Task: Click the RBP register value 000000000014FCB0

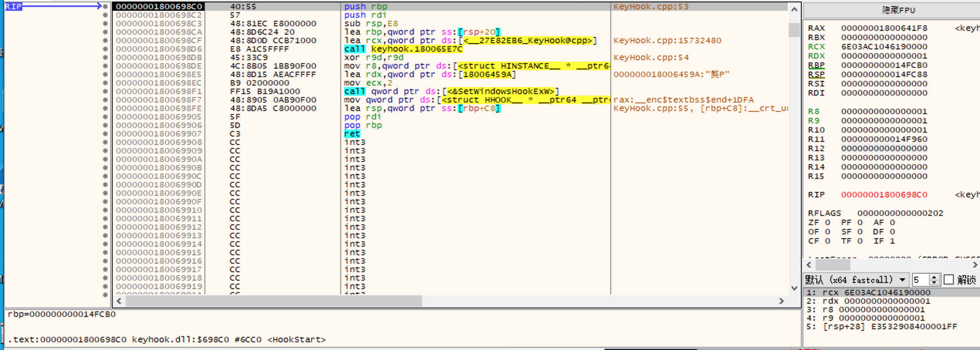Action: [884, 65]
